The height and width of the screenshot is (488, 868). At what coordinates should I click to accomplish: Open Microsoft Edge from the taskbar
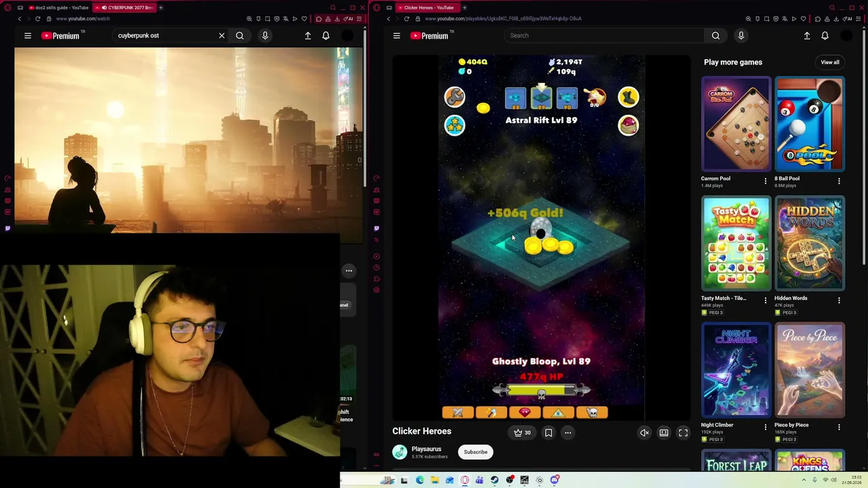pyautogui.click(x=420, y=481)
